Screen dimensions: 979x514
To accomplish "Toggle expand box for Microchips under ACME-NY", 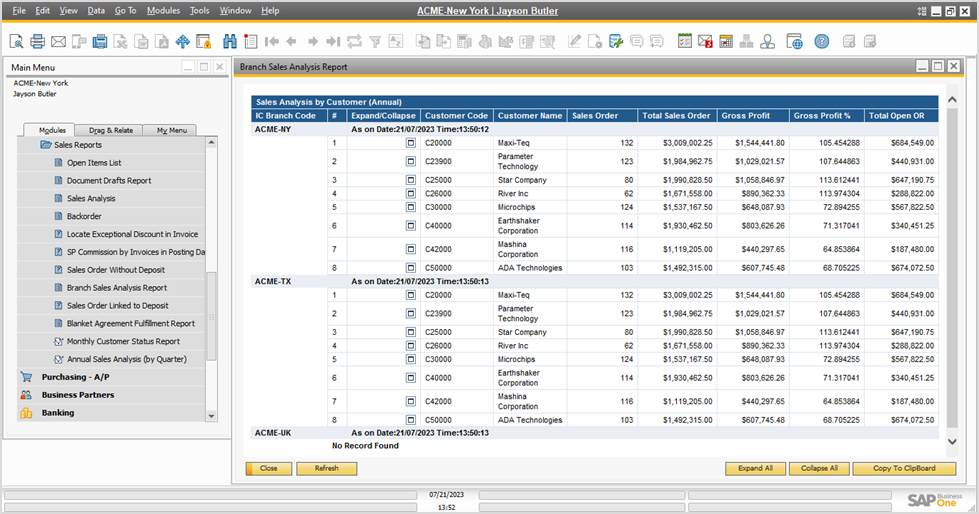I will [x=410, y=207].
